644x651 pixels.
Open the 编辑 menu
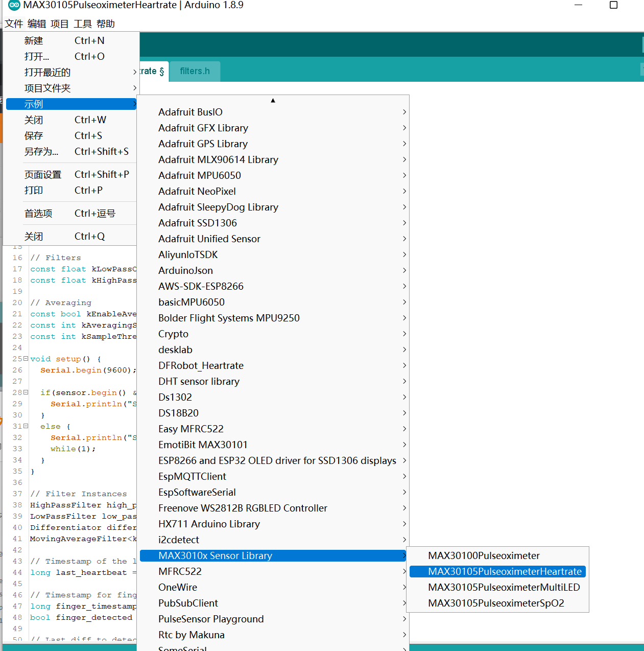tap(37, 24)
